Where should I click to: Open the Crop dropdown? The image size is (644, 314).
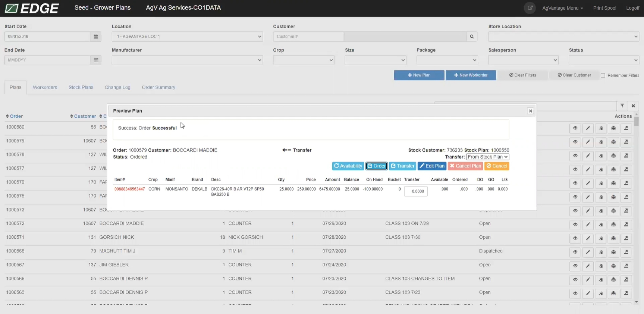click(304, 60)
